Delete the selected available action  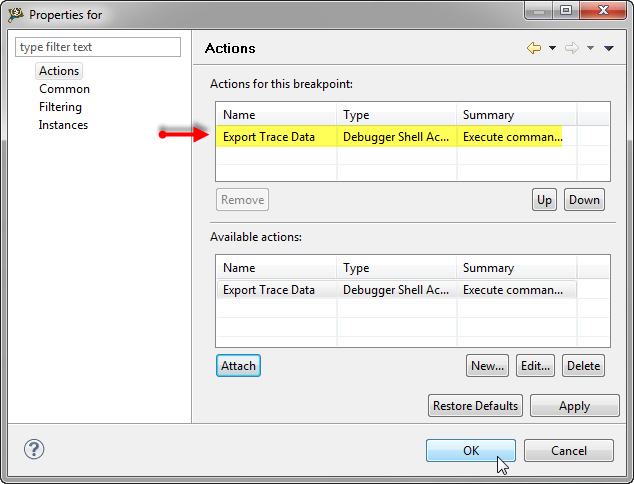click(583, 366)
